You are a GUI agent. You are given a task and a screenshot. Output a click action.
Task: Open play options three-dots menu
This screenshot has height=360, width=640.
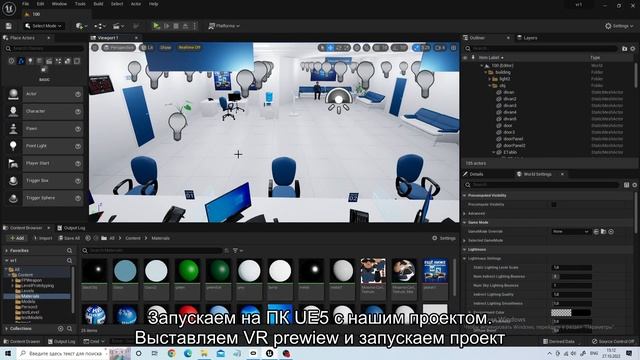pyautogui.click(x=195, y=26)
